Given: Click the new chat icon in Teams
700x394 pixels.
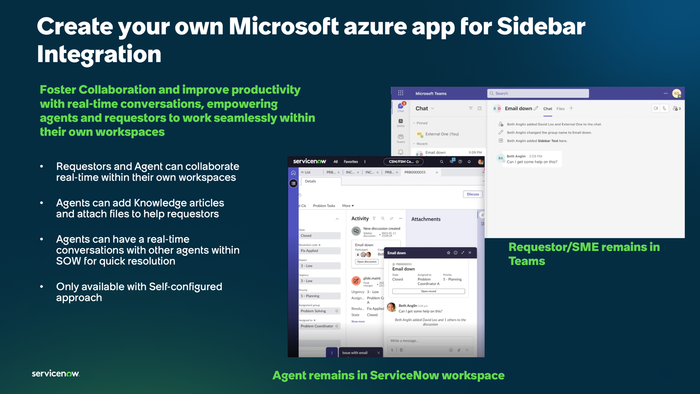Looking at the screenshot, I should (x=479, y=108).
